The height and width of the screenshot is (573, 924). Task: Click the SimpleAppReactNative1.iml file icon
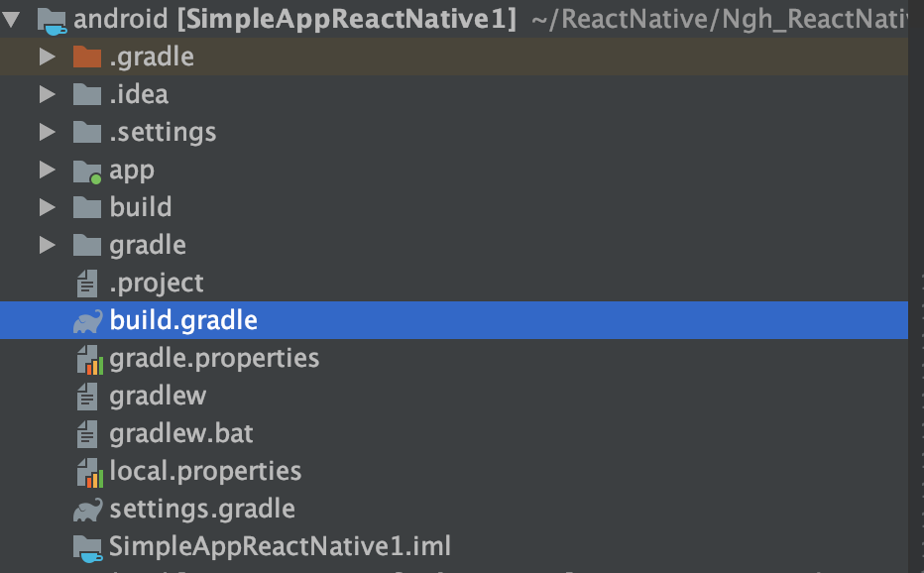point(88,547)
